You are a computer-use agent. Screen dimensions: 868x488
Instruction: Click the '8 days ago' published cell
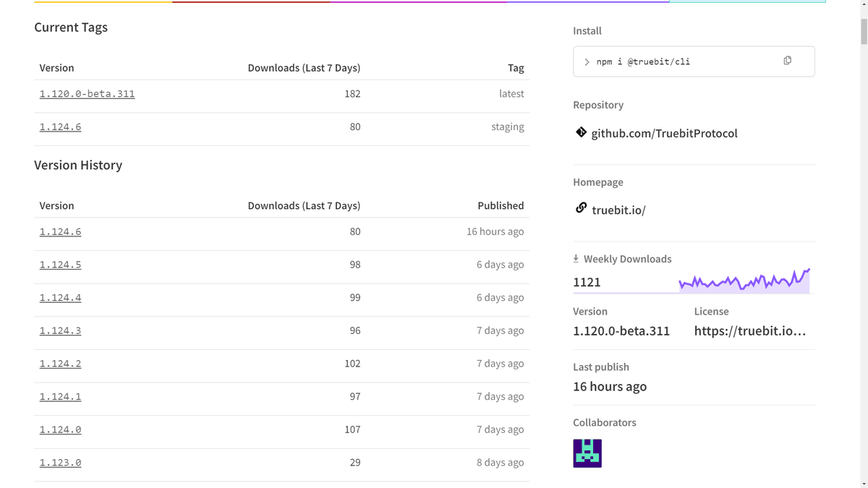(x=500, y=463)
